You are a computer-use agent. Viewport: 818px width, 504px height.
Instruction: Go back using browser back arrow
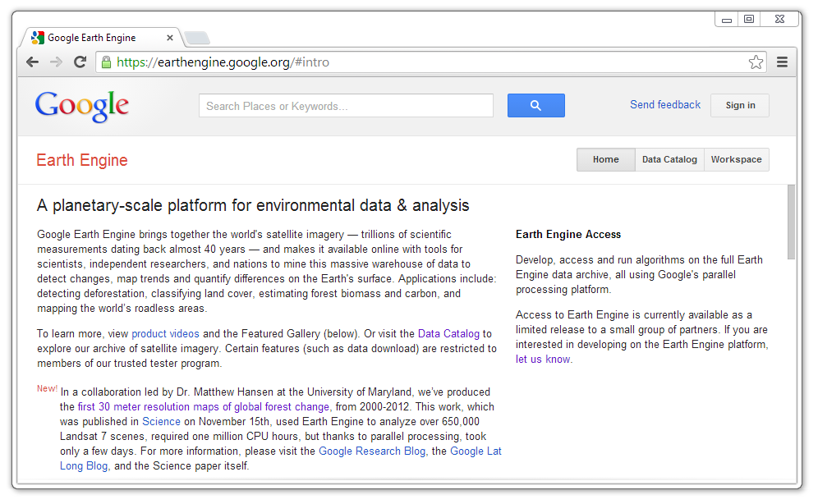(x=32, y=62)
